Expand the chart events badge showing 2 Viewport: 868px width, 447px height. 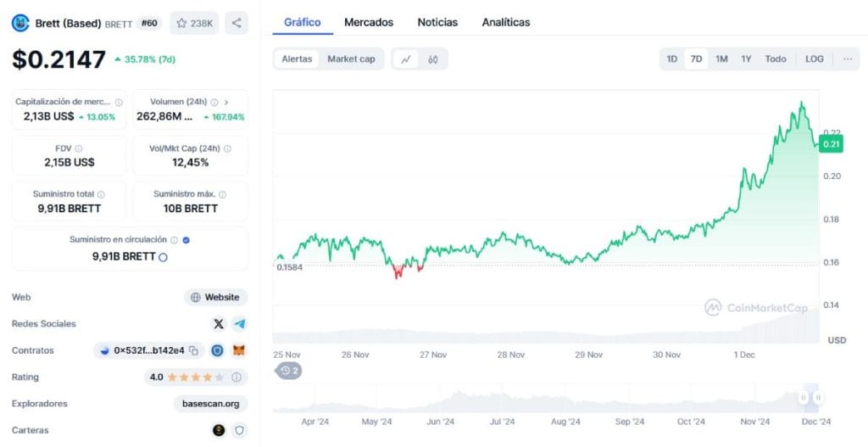290,371
